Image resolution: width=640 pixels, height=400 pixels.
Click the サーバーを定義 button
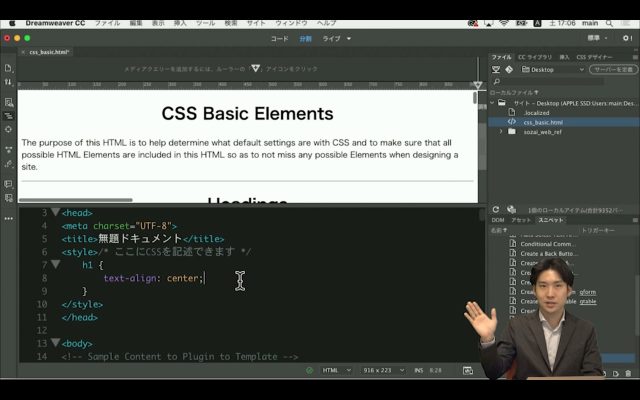coord(613,70)
